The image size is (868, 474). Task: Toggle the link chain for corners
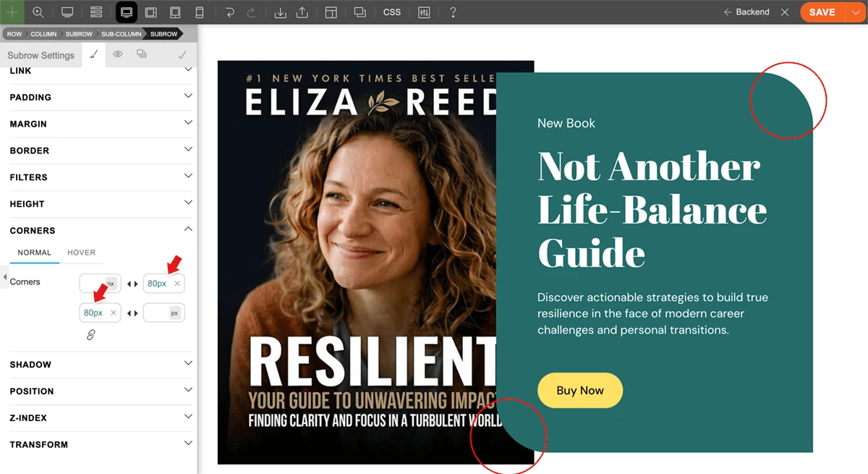[91, 334]
